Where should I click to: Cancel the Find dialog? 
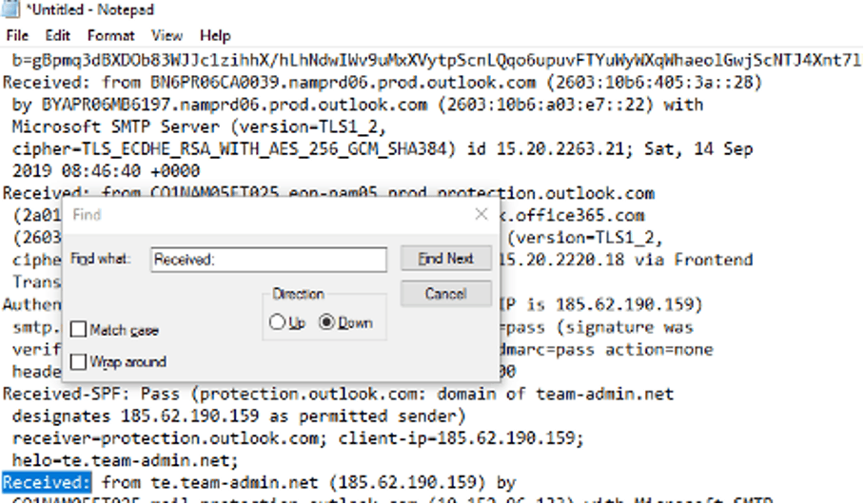click(445, 294)
